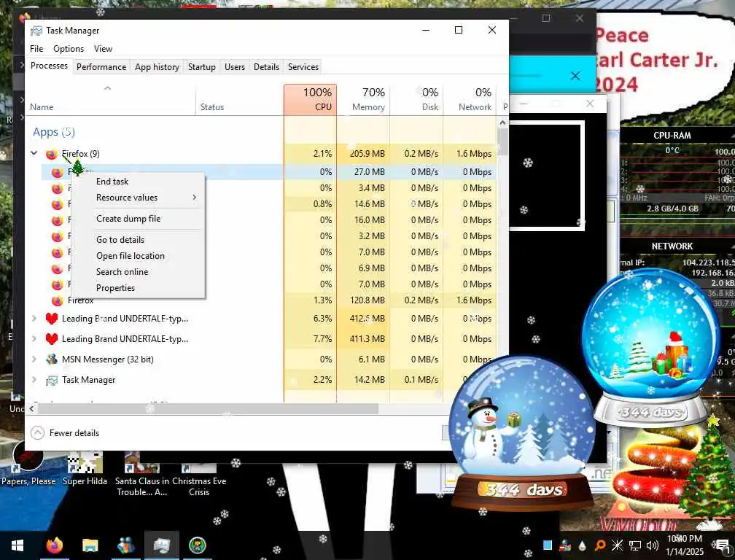Choose End task in the context menu
Image resolution: width=735 pixels, height=560 pixels.
(x=112, y=182)
